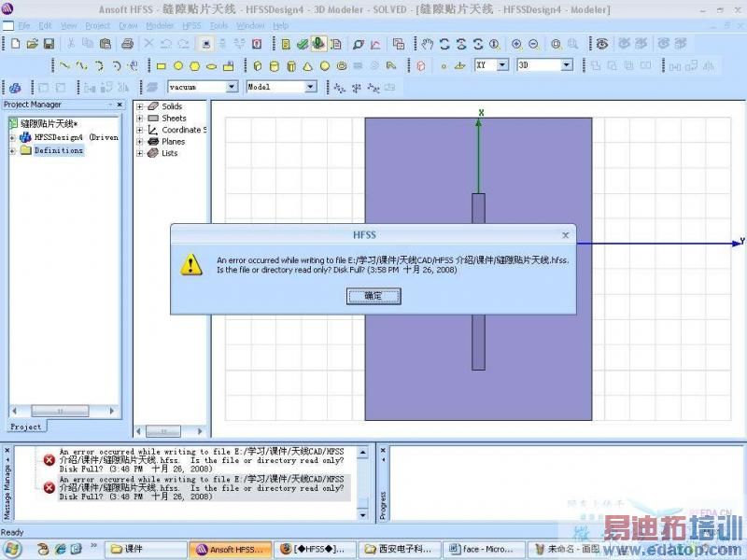Select the Draw Ellipse tool
747x560 pixels.
[x=212, y=66]
